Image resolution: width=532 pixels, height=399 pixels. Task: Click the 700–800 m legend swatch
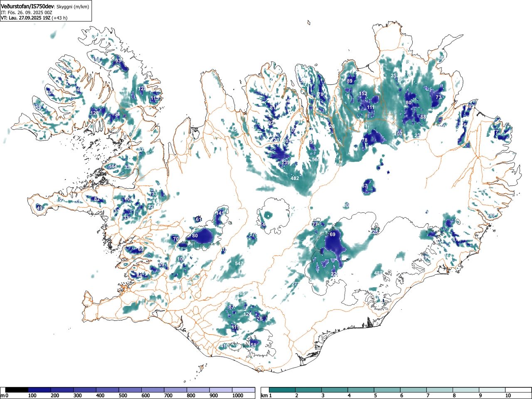tap(175, 390)
